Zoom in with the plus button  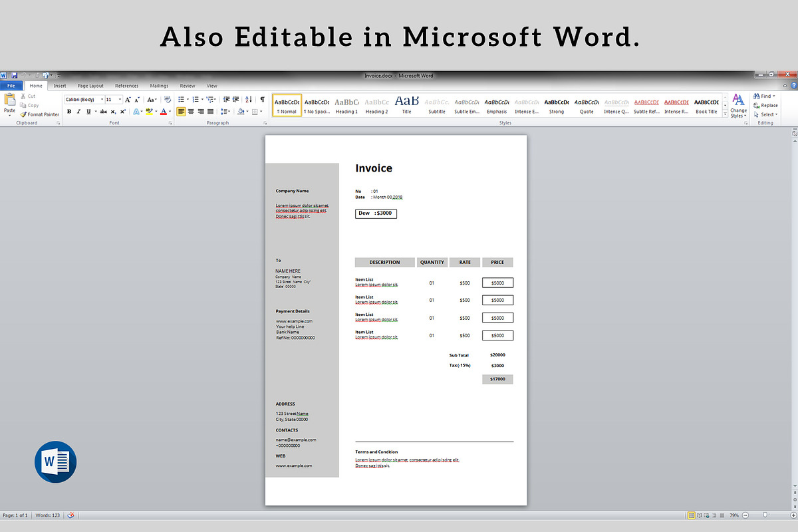793,515
